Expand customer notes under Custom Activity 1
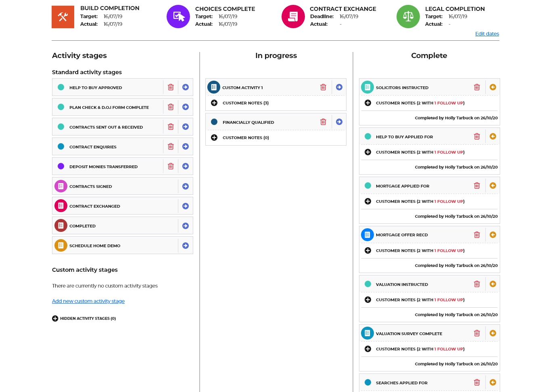Viewport: 551px width, 392px height. tap(214, 103)
